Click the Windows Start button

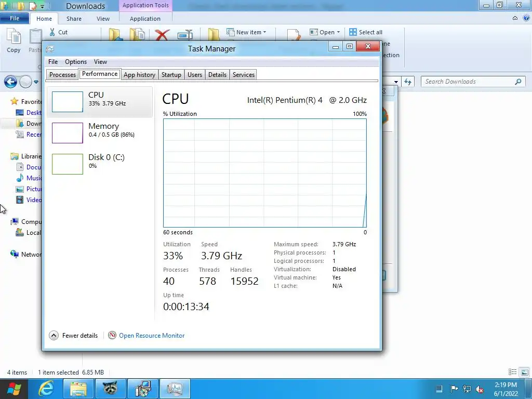tap(14, 389)
